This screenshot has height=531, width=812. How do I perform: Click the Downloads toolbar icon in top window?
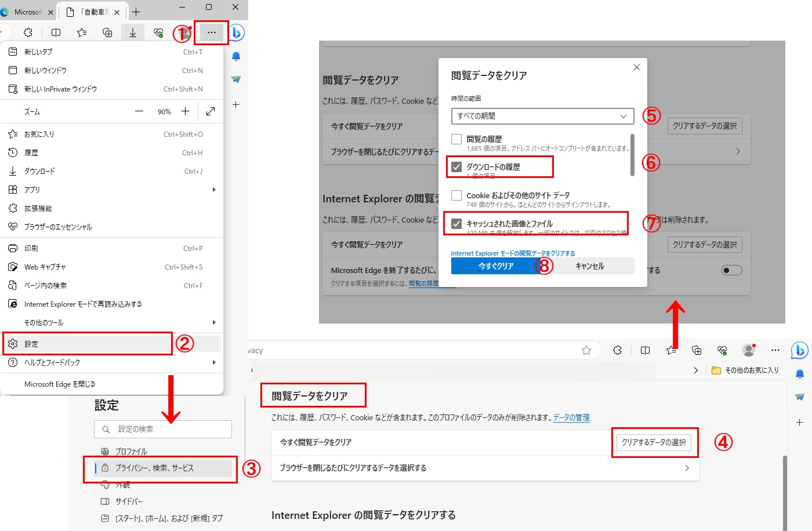[x=133, y=32]
